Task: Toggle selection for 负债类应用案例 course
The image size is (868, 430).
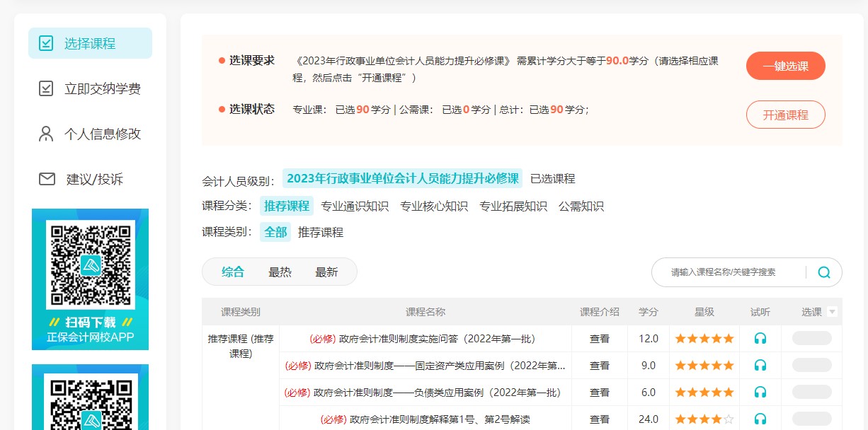Action: [811, 393]
